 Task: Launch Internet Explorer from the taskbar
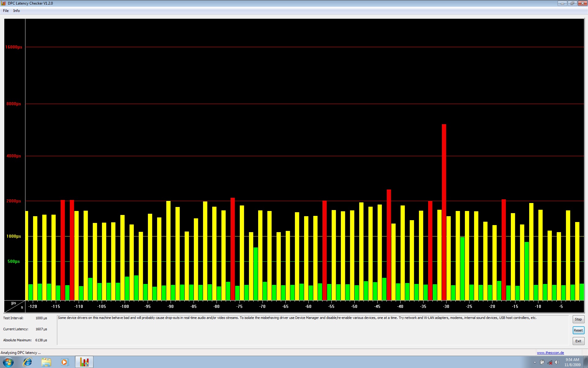tap(28, 362)
